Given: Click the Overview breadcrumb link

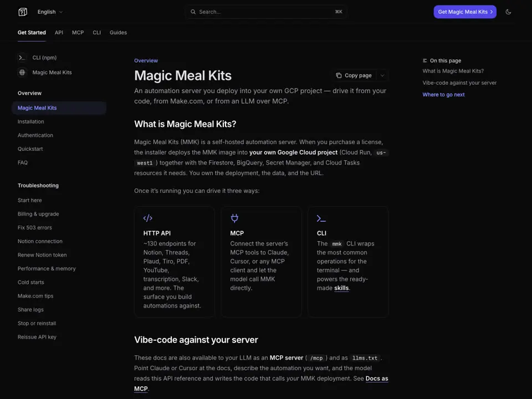Looking at the screenshot, I should pos(146,60).
